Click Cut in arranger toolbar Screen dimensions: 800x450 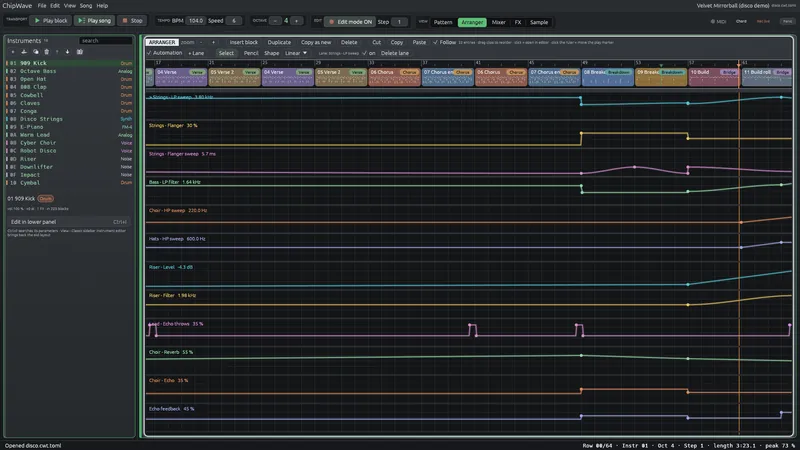tap(377, 42)
